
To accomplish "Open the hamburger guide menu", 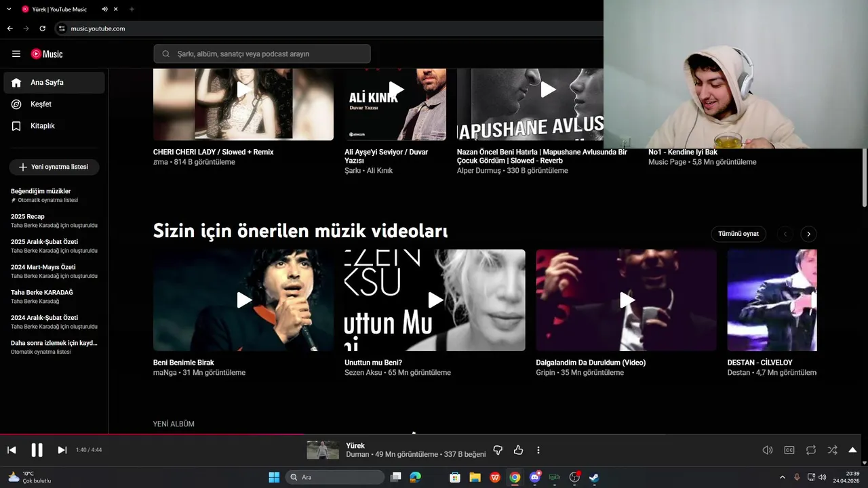I will pos(16,54).
